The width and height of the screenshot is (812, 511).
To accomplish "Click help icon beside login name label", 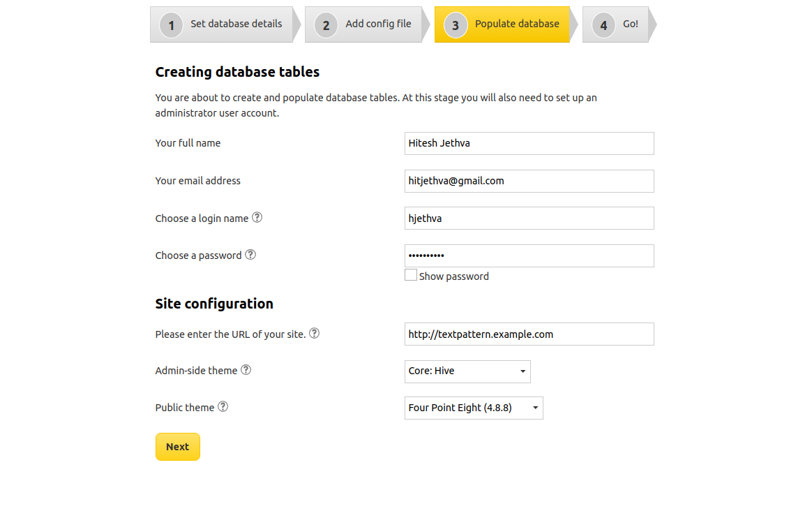I will point(257,218).
